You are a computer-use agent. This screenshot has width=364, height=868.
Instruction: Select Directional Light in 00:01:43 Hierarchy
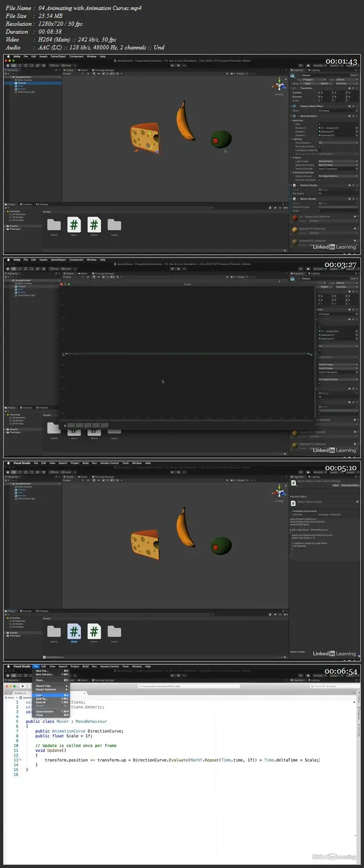pyautogui.click(x=26, y=92)
